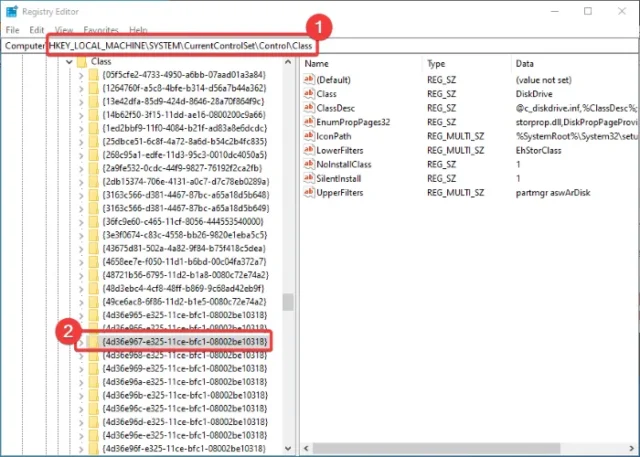
Task: Click string icon of UpperFilters value
Action: point(309,193)
